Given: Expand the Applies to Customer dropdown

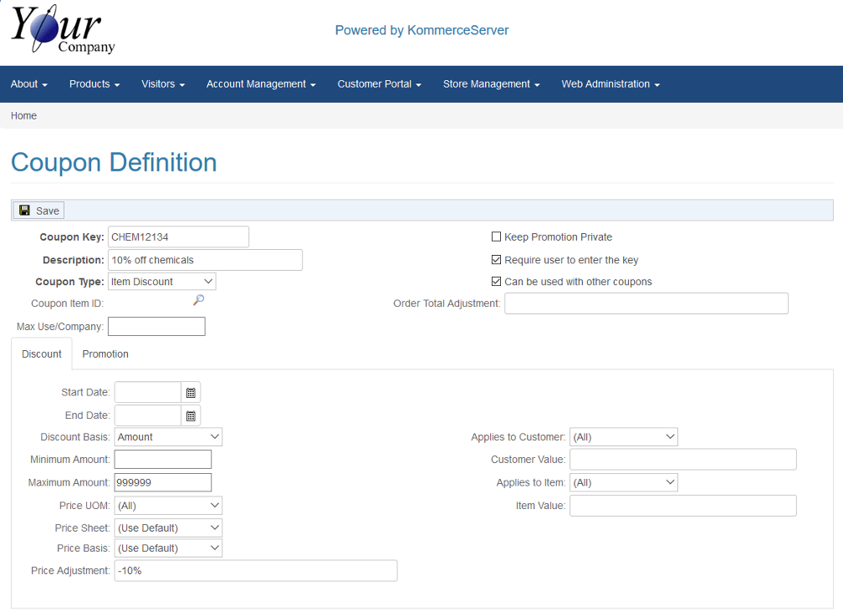Looking at the screenshot, I should 623,437.
